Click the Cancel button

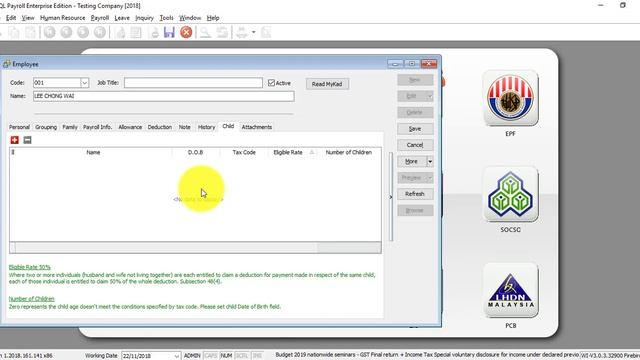coord(415,145)
